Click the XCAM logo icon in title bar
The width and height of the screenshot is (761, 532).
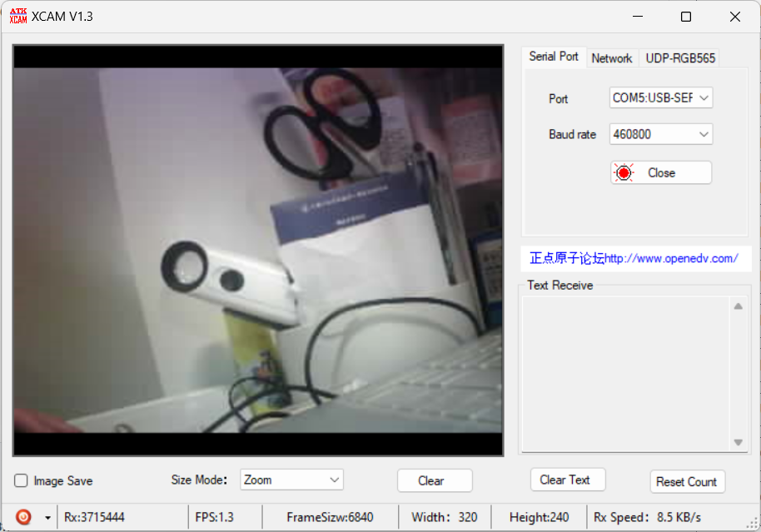(17, 16)
